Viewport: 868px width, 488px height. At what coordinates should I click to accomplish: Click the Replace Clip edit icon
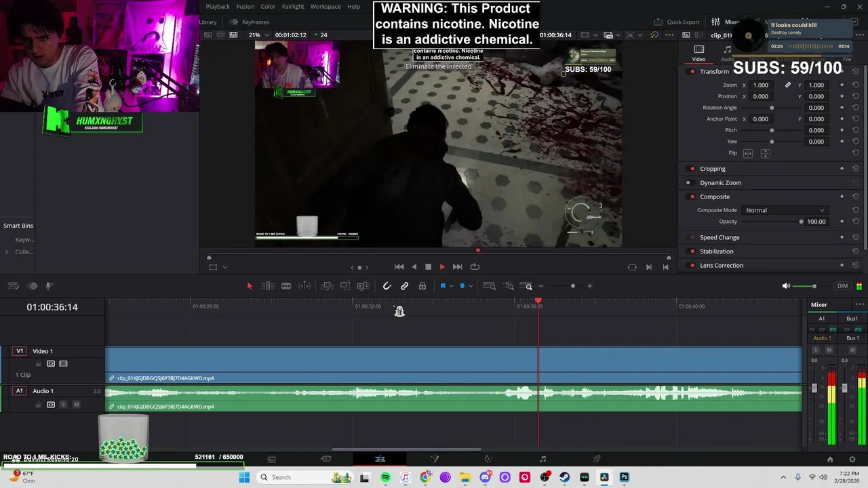pos(363,286)
